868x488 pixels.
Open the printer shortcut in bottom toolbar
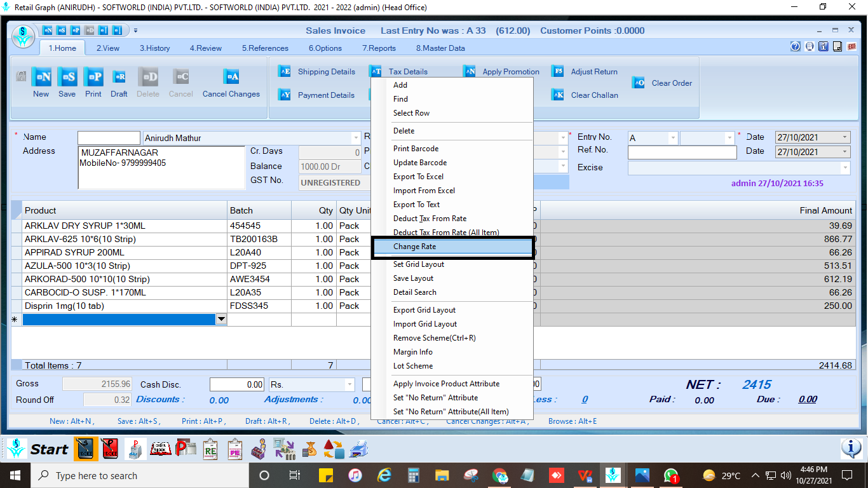click(359, 449)
